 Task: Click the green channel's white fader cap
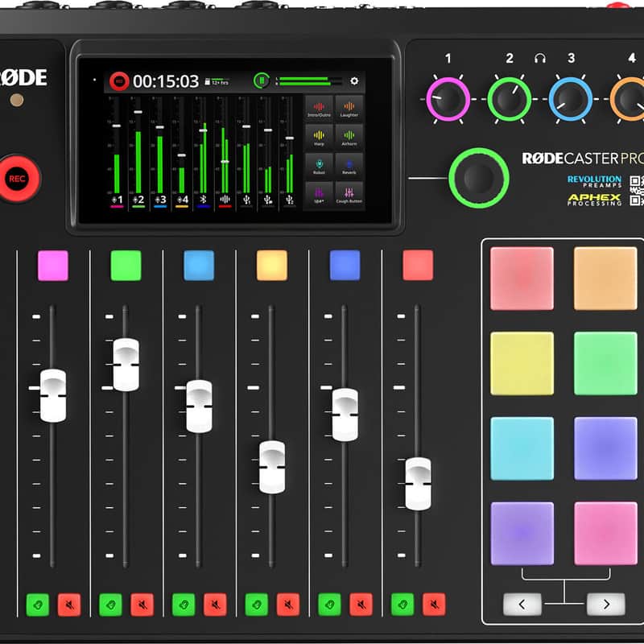126,365
